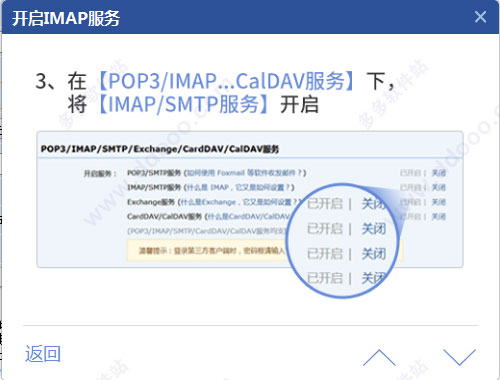The height and width of the screenshot is (380, 500).
Task: Click 关闭 on the POP3/SMTP服务 row
Action: (x=439, y=173)
